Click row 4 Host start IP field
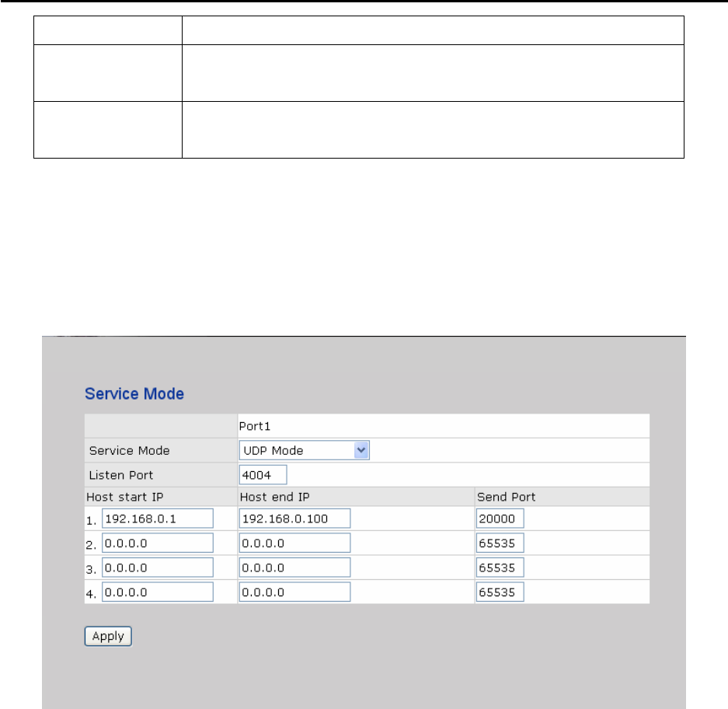This screenshot has width=728, height=709. (158, 592)
